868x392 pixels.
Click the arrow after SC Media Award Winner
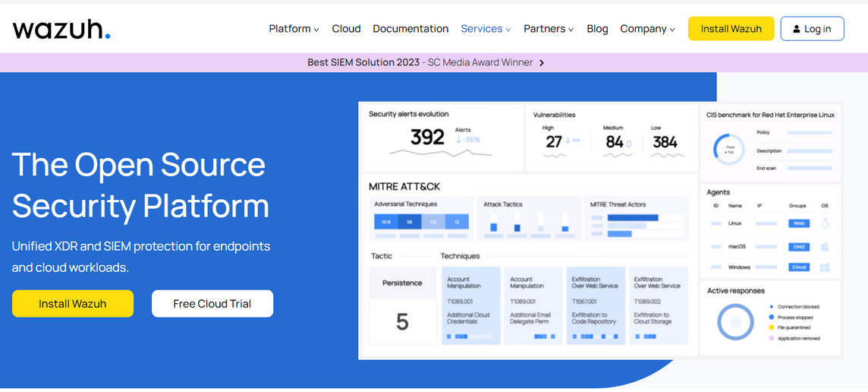click(542, 62)
